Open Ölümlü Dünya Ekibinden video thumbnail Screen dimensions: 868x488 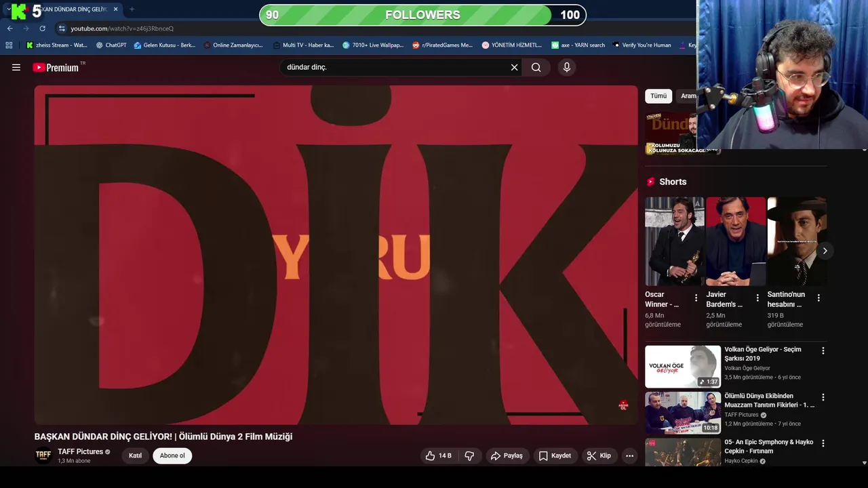pyautogui.click(x=683, y=413)
